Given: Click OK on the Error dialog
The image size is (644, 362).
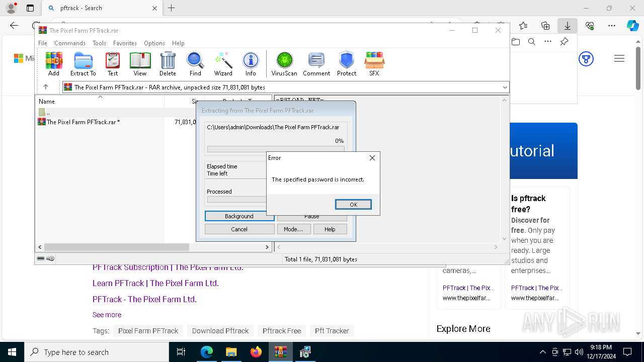Looking at the screenshot, I should [353, 204].
